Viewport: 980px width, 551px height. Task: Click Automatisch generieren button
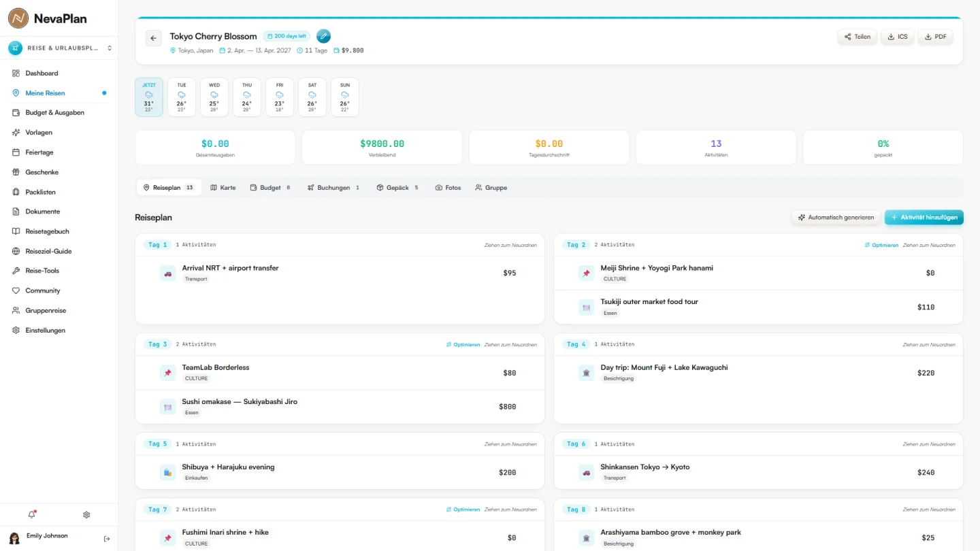click(836, 218)
